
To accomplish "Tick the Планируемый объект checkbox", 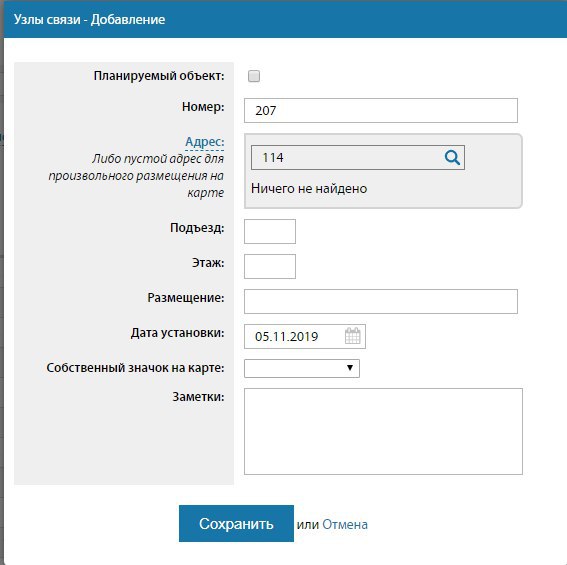I will click(254, 76).
